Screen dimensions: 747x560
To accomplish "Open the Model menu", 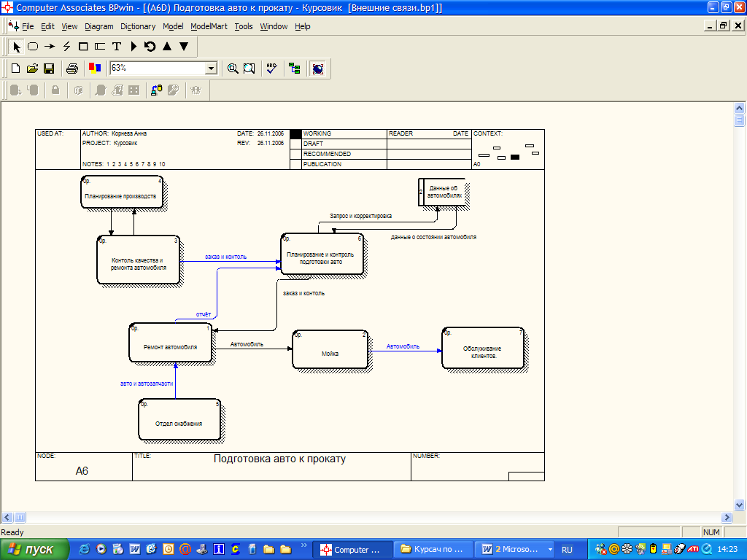I will 173,27.
